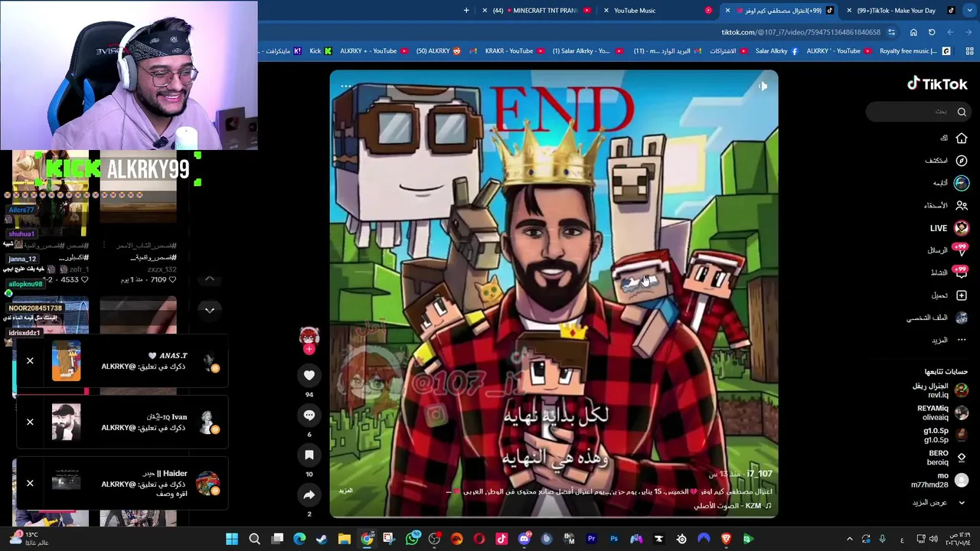Go to the previous video with up arrow

click(x=209, y=279)
